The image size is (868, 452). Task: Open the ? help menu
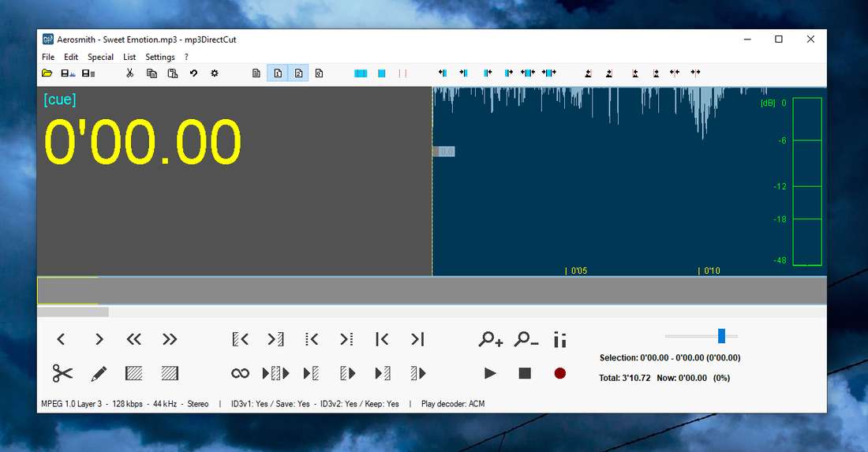[x=186, y=57]
